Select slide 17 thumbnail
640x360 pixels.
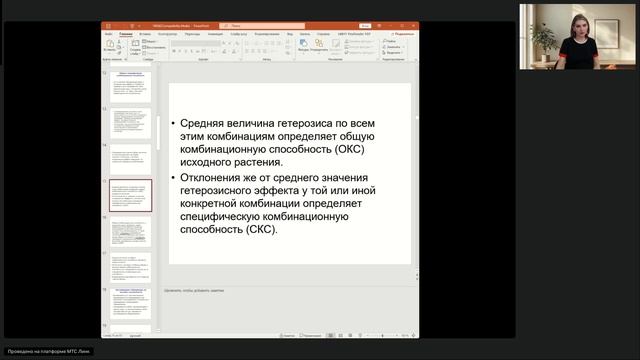click(131, 268)
